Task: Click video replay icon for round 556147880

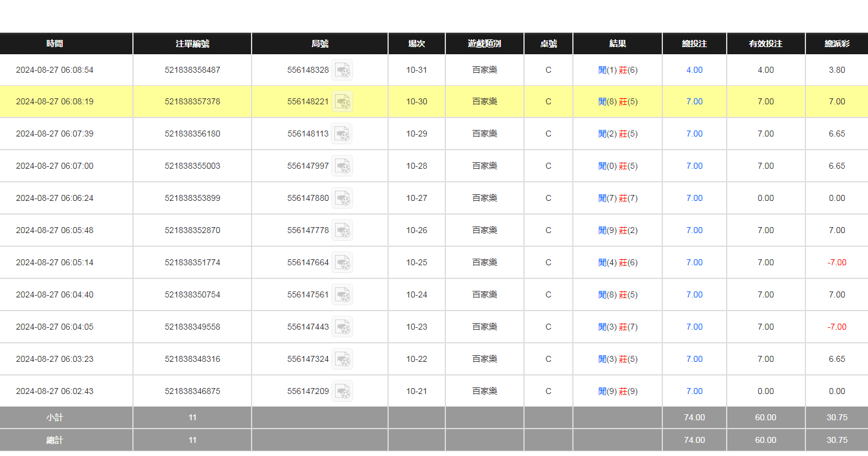Action: click(342, 198)
